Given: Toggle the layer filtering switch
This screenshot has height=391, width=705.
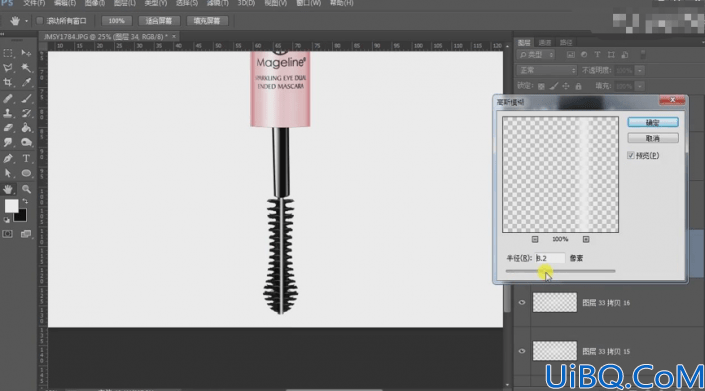Looking at the screenshot, I should coord(643,55).
